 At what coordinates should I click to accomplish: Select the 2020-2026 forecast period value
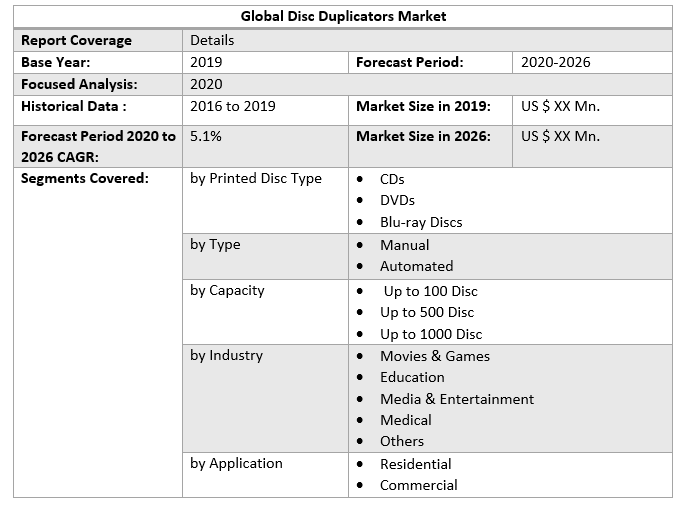pyautogui.click(x=555, y=62)
